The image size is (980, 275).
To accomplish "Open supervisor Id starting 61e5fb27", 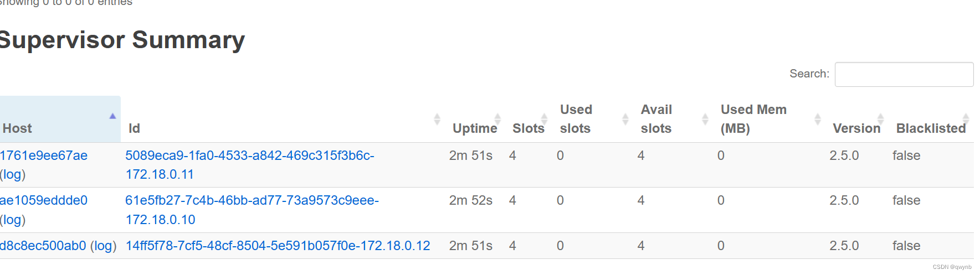I will tap(252, 210).
